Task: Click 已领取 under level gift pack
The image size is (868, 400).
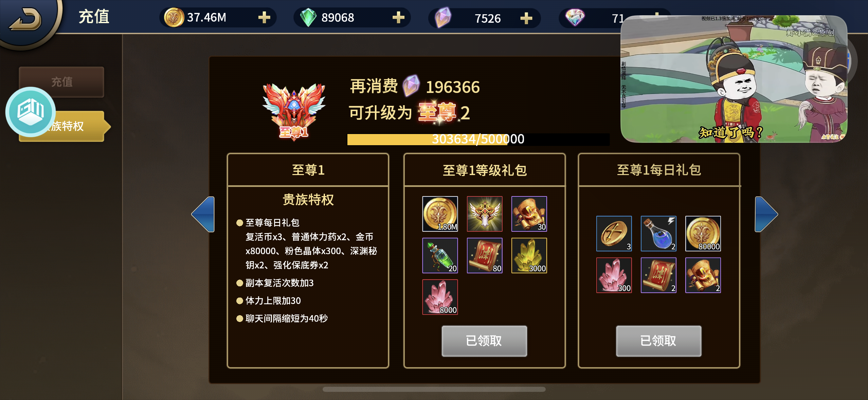Action: [x=484, y=341]
